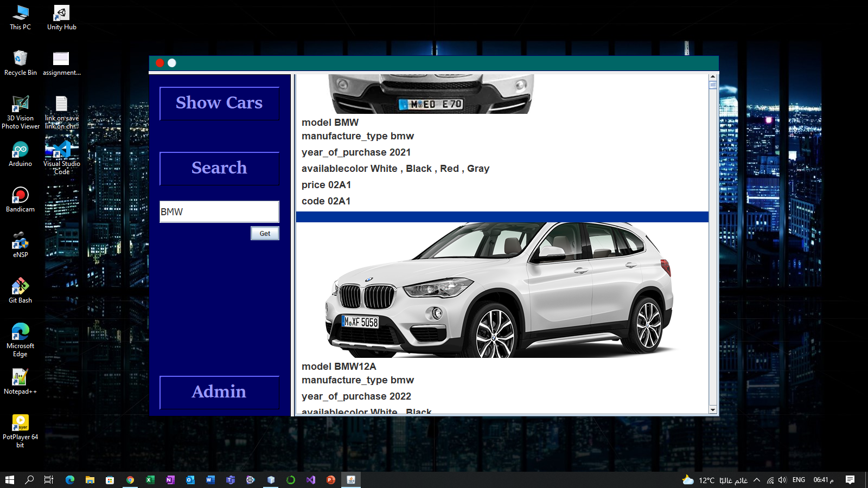Open the Windows Start menu
868x488 pixels.
coord(9,480)
